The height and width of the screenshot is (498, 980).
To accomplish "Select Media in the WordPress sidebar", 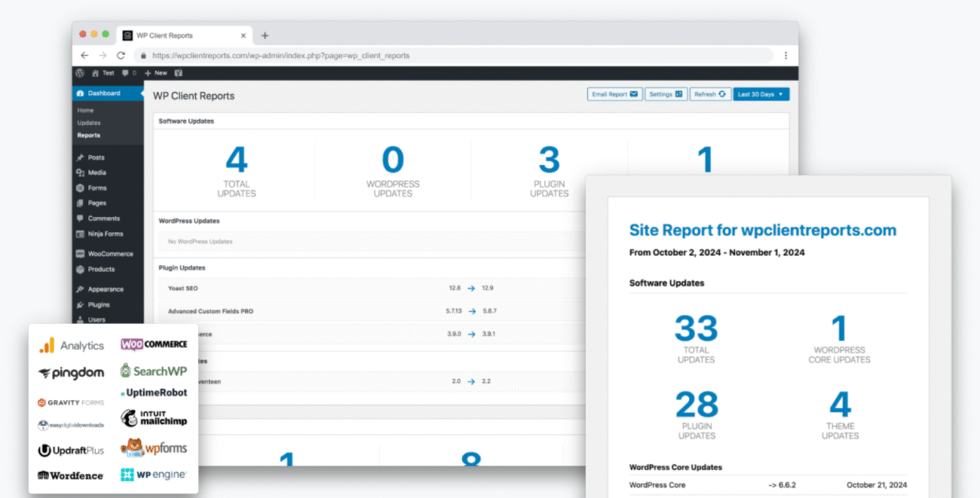I will tap(96, 172).
